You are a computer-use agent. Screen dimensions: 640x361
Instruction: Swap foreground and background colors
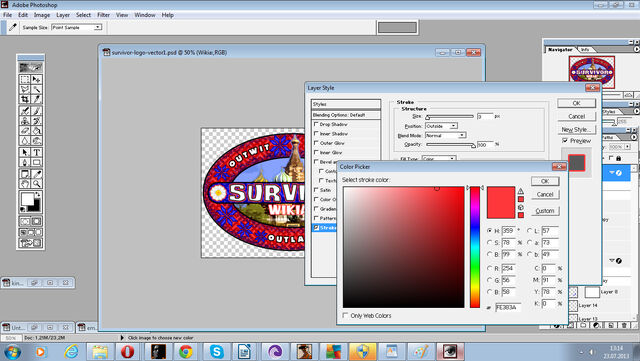(x=38, y=194)
